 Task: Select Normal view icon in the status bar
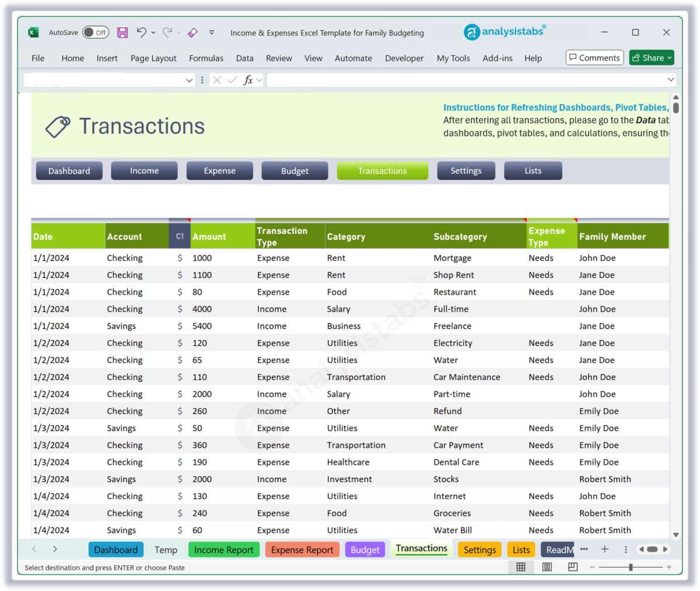521,566
